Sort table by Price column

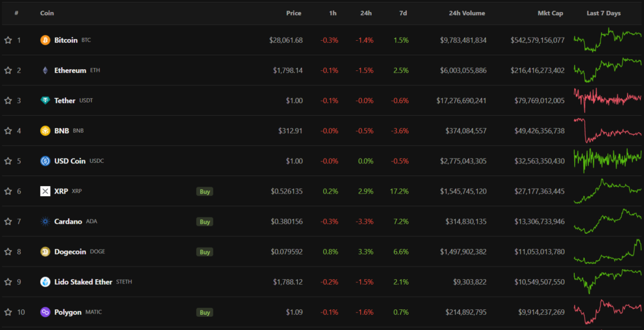pos(294,13)
